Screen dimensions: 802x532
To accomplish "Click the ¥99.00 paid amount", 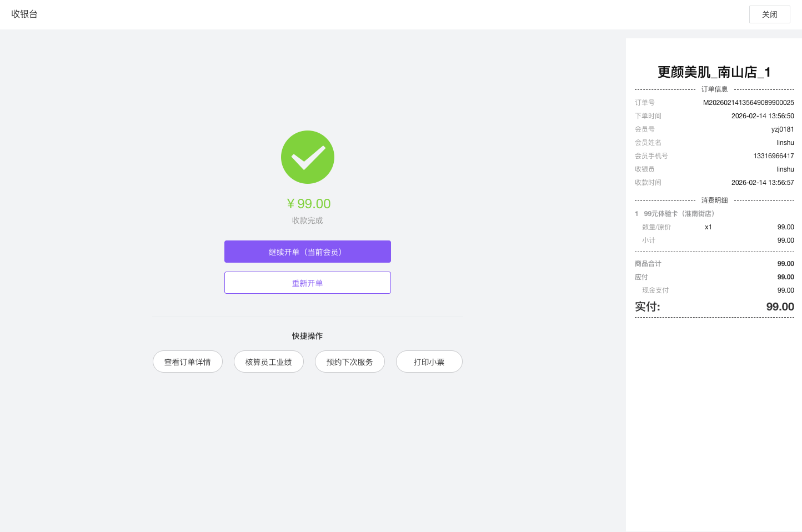I will [x=308, y=204].
